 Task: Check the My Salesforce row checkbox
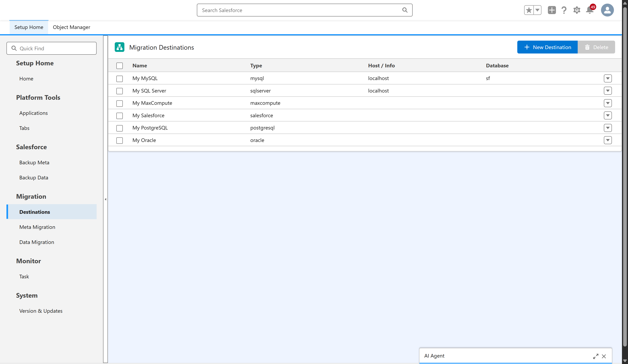point(120,115)
